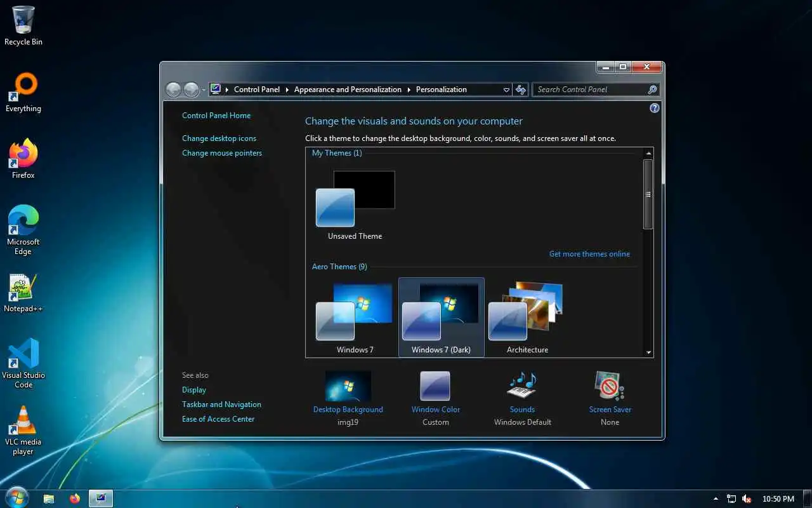Click the theme list scroll up arrow
Viewport: 812px width, 508px height.
[x=648, y=153]
